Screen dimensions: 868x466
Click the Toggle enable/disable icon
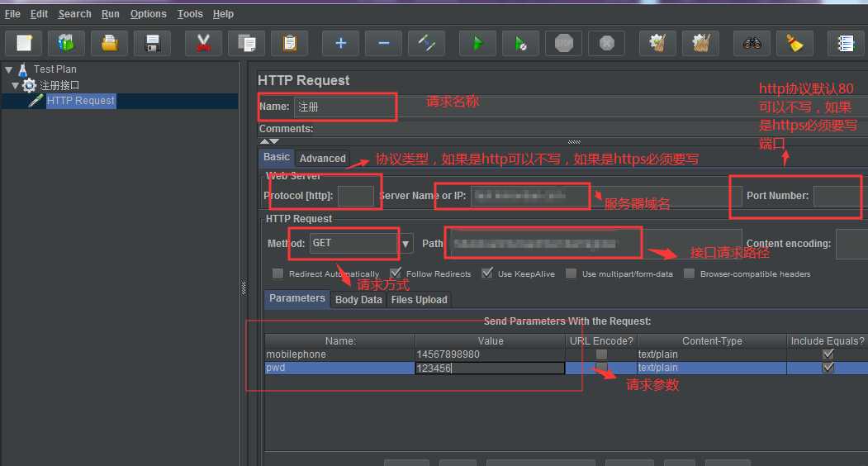[426, 43]
